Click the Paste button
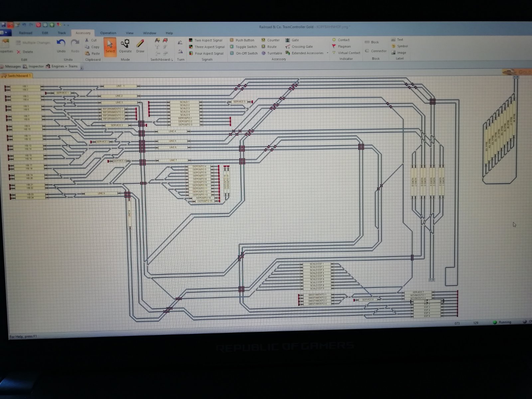 [95, 54]
